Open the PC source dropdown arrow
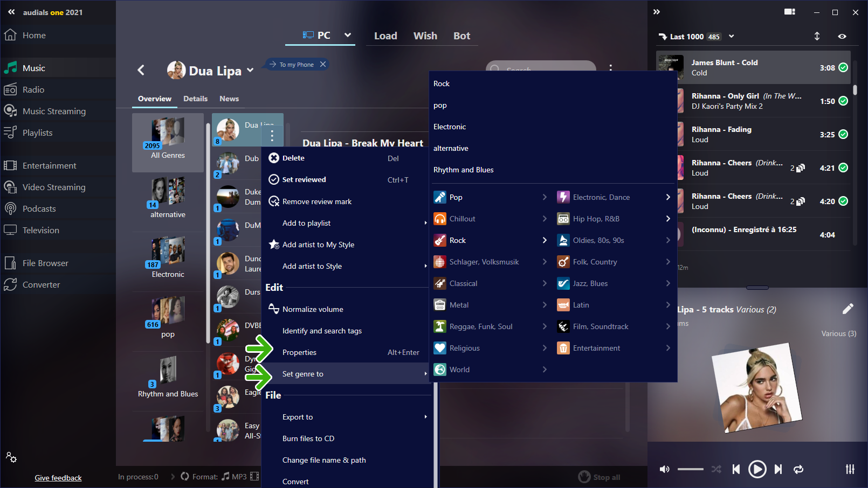 point(348,35)
